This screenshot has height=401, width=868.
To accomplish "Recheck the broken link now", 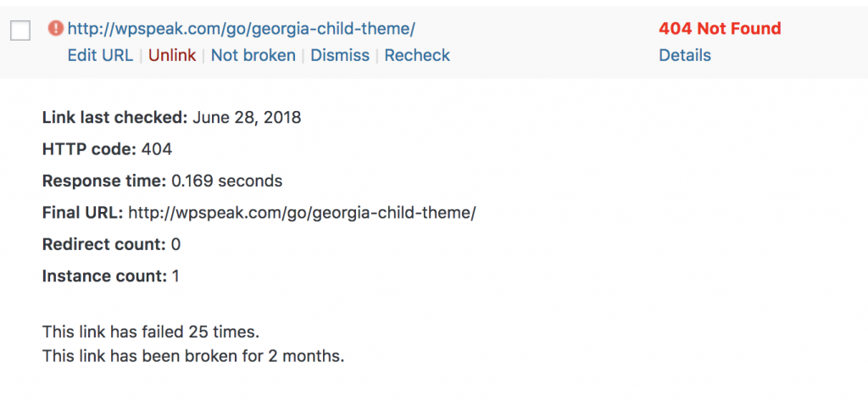I will point(417,55).
